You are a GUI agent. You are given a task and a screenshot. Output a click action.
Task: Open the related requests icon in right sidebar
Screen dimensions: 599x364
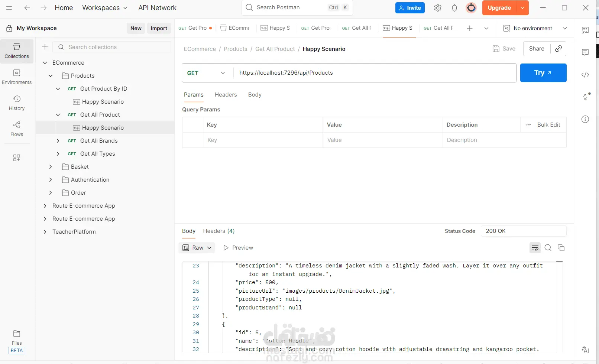586,96
